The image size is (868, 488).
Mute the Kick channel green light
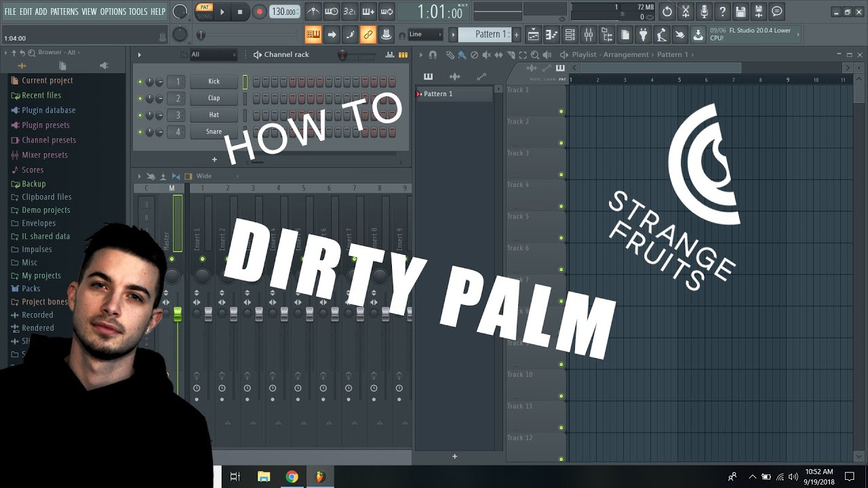[140, 82]
